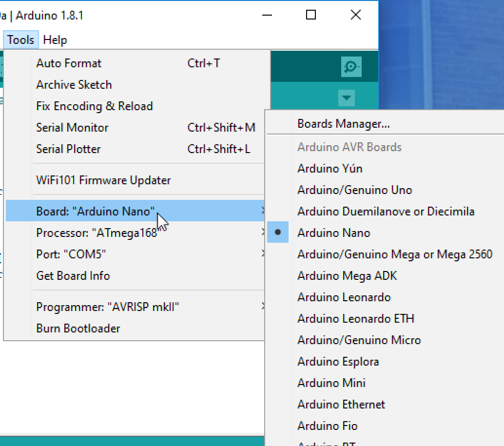This screenshot has width=504, height=446.
Task: Select Arduino/Genuino Micro board
Action: pos(385,340)
